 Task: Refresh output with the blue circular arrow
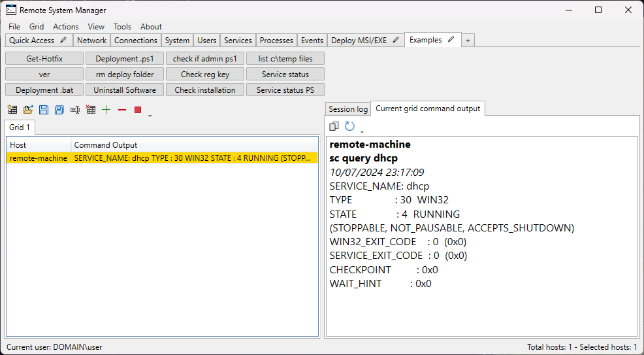click(349, 126)
